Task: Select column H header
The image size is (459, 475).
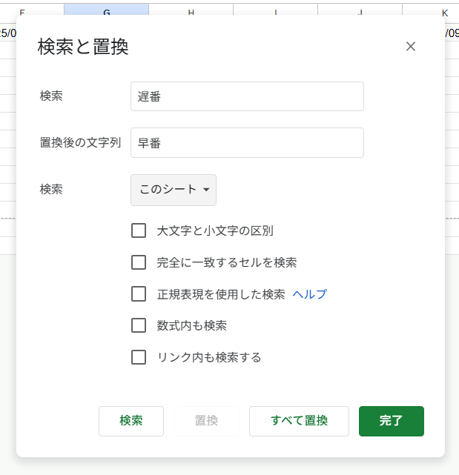Action: pos(191,10)
